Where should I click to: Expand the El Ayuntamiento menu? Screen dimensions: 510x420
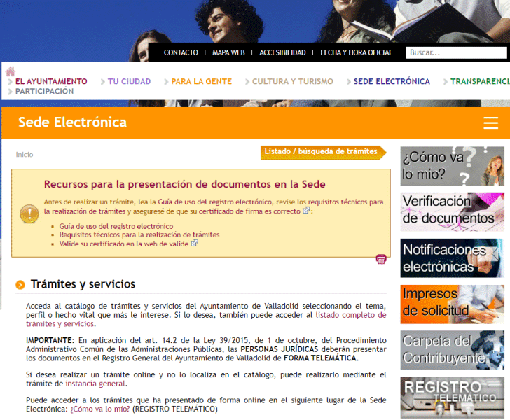point(51,81)
